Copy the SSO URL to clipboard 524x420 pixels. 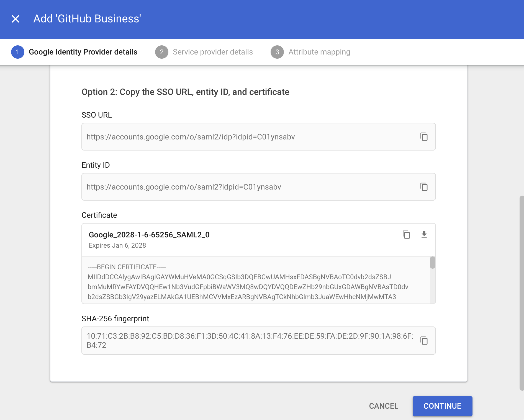[424, 137]
